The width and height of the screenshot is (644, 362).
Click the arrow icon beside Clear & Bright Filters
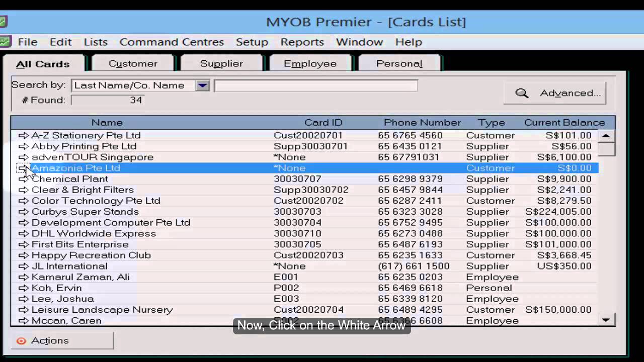24,190
